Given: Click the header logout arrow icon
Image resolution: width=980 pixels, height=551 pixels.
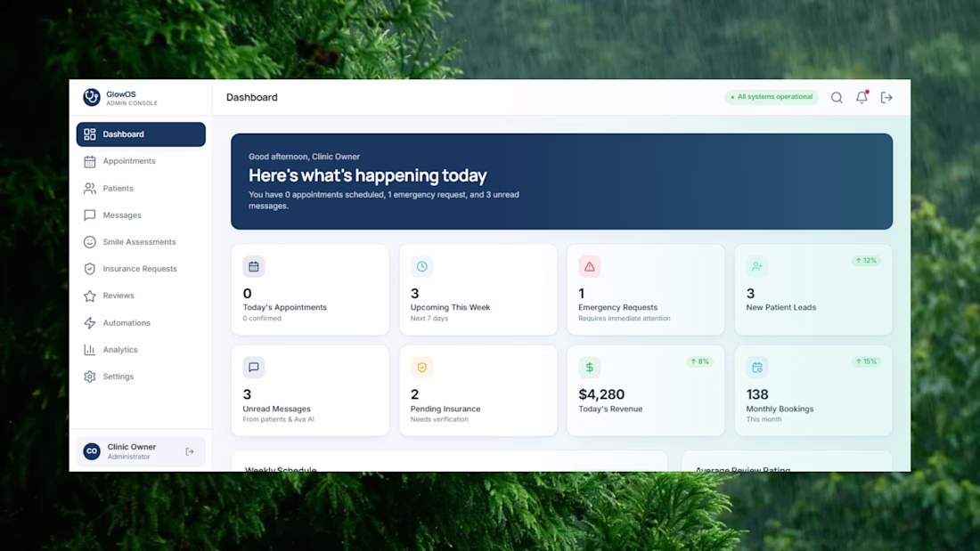Looking at the screenshot, I should point(886,97).
